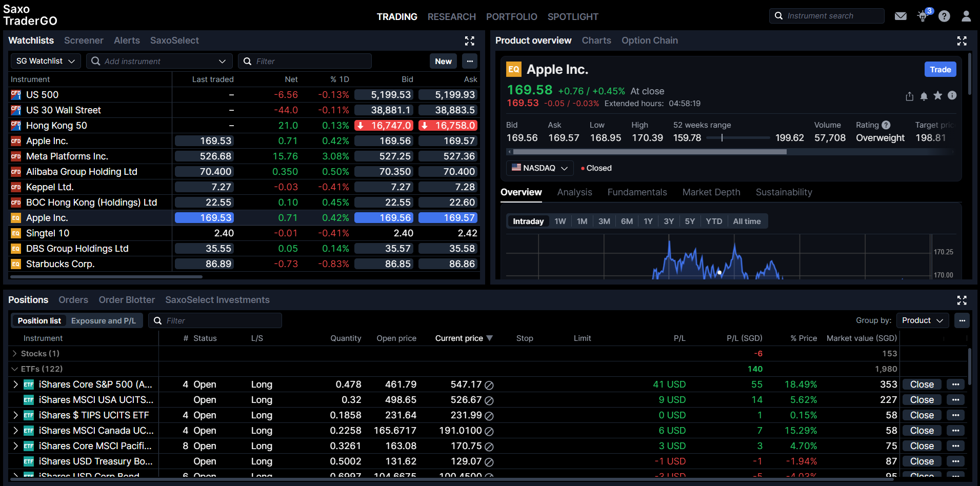980x486 pixels.
Task: Go to the PORTFOLIO tab
Action: click(x=512, y=17)
